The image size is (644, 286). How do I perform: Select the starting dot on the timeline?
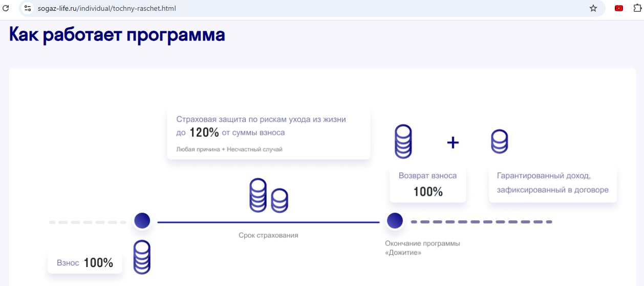pos(142,221)
